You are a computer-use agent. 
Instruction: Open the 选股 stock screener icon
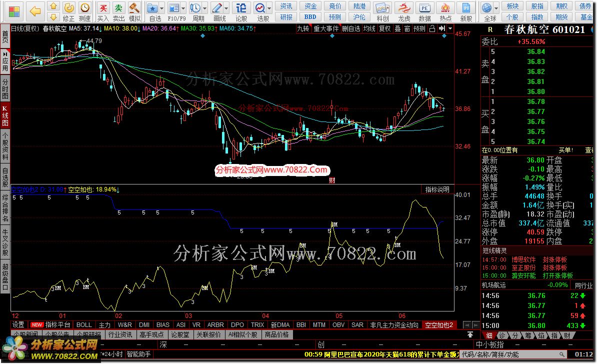click(260, 11)
